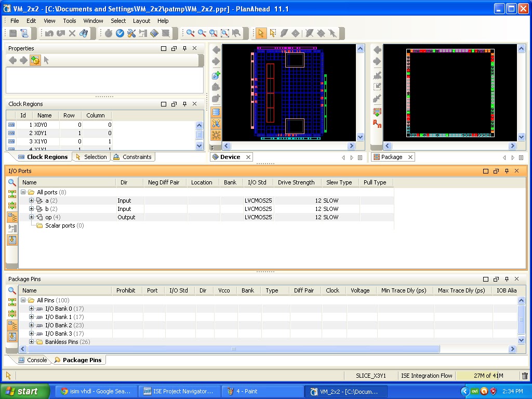Switch to the Console tab
This screenshot has width=532, height=399.
(x=33, y=360)
